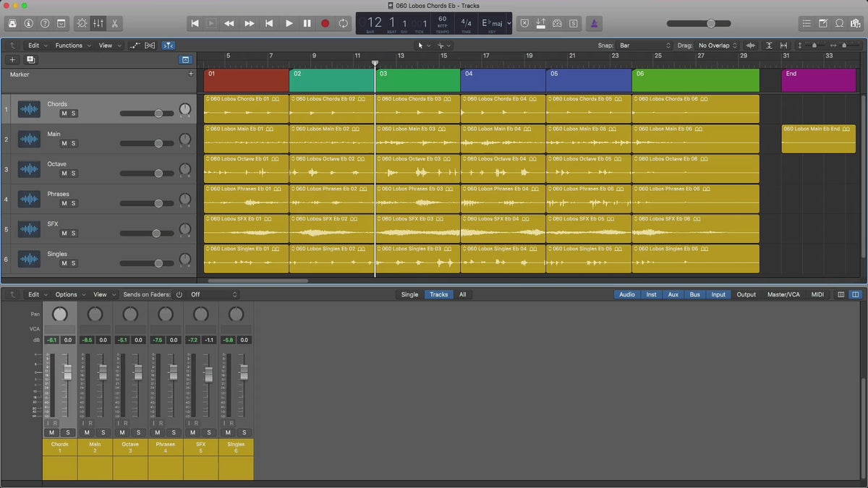Enable Cycle mode loop icon
This screenshot has height=488, width=868.
343,23
